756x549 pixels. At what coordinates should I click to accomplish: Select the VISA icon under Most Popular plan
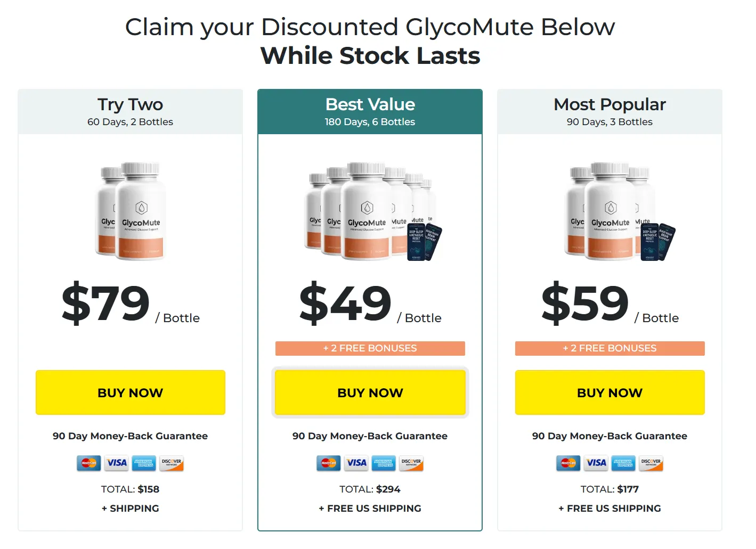[596, 463]
